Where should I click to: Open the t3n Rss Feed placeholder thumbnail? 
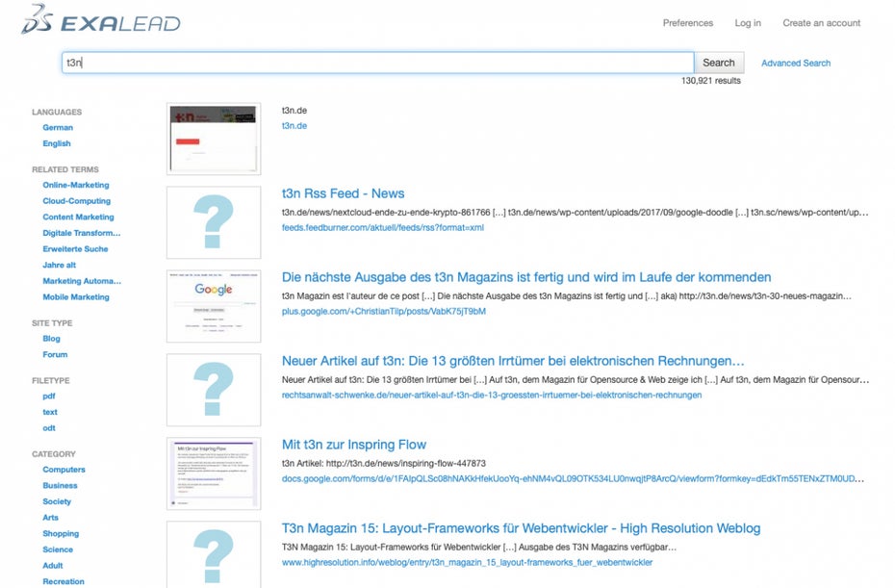(214, 222)
